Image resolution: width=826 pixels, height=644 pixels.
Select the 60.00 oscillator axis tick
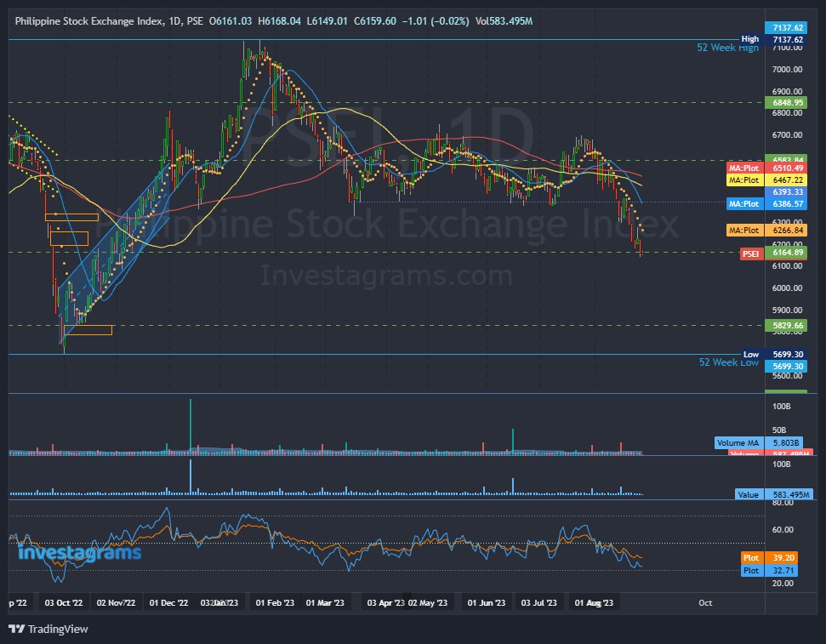pos(783,530)
